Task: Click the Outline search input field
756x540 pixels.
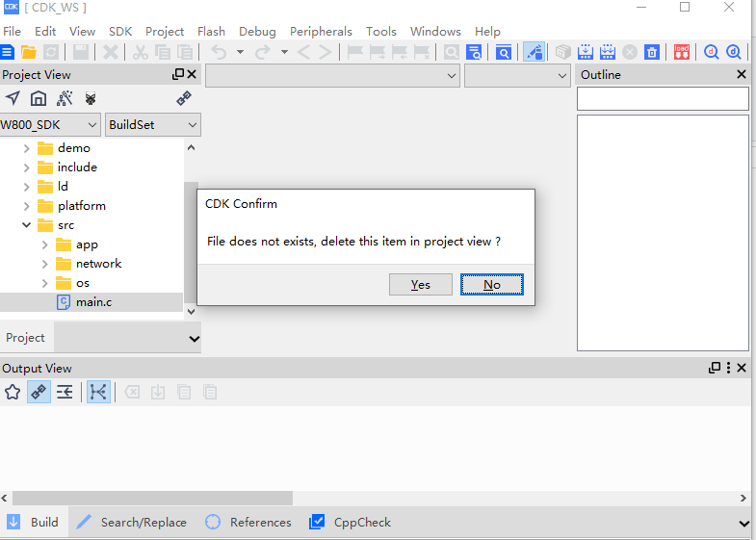Action: point(663,99)
